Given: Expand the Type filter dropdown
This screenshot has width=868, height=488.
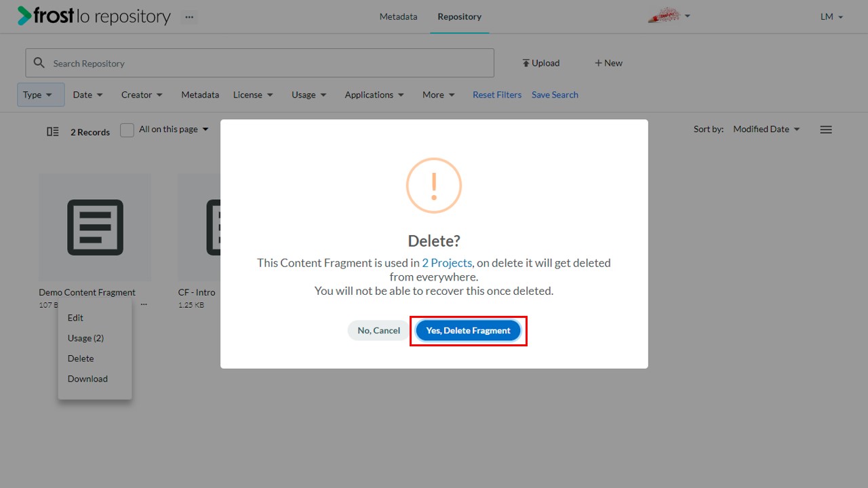Looking at the screenshot, I should click(41, 95).
